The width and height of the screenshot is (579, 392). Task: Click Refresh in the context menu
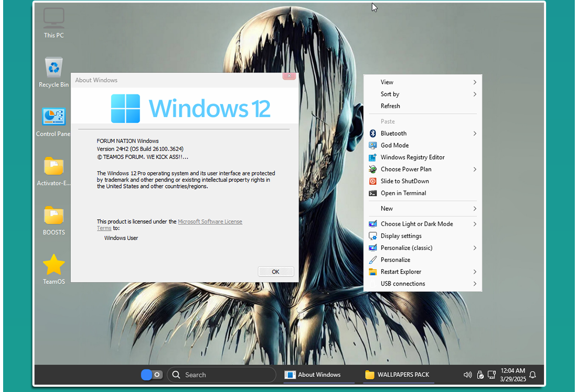390,106
